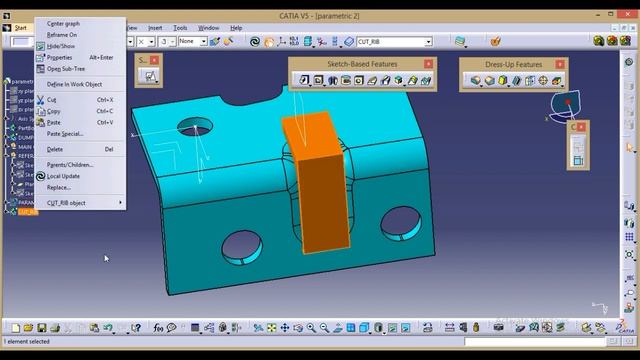Open the line thickness combo showing 3
This screenshot has width=640, height=360.
pos(167,42)
